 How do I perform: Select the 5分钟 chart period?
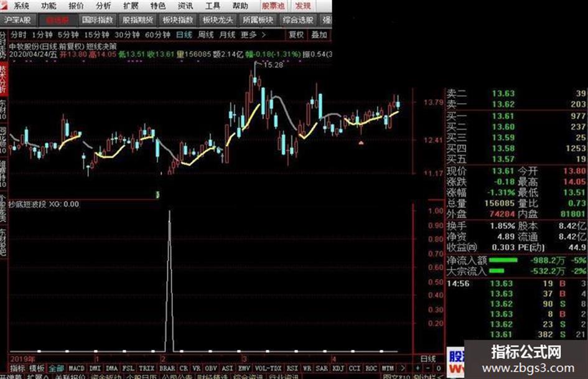click(x=68, y=35)
